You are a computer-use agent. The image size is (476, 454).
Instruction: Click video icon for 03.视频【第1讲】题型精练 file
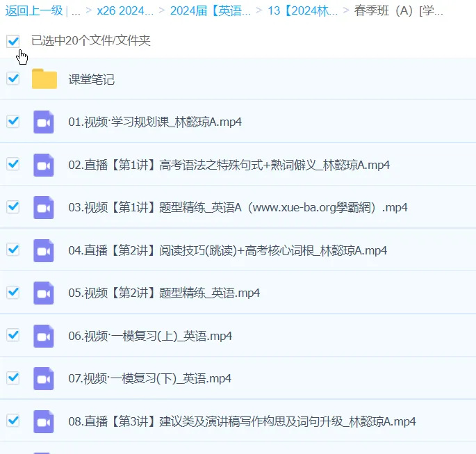click(44, 207)
